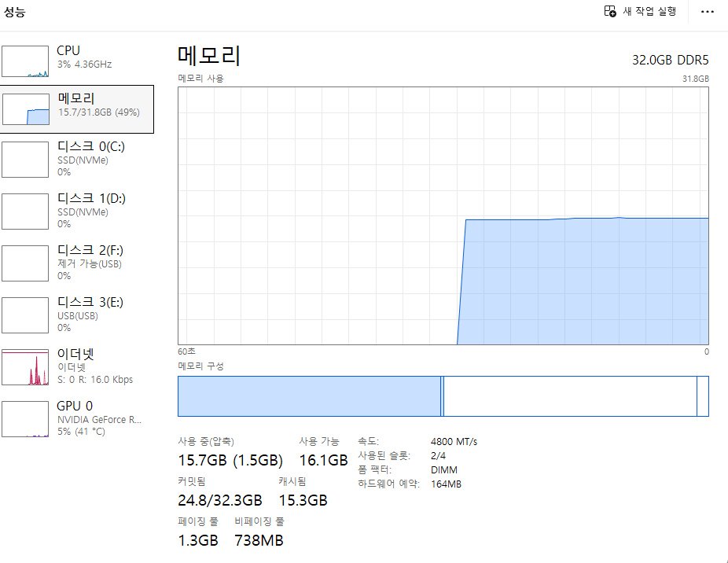Click the 164MB hardware reserved value
The height and width of the screenshot is (563, 728).
click(446, 484)
